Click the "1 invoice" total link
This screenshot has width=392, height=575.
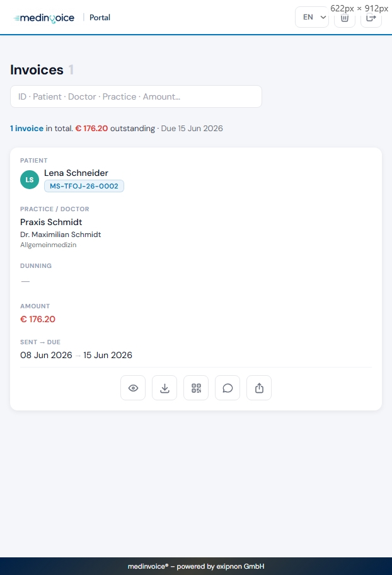pyautogui.click(x=26, y=129)
